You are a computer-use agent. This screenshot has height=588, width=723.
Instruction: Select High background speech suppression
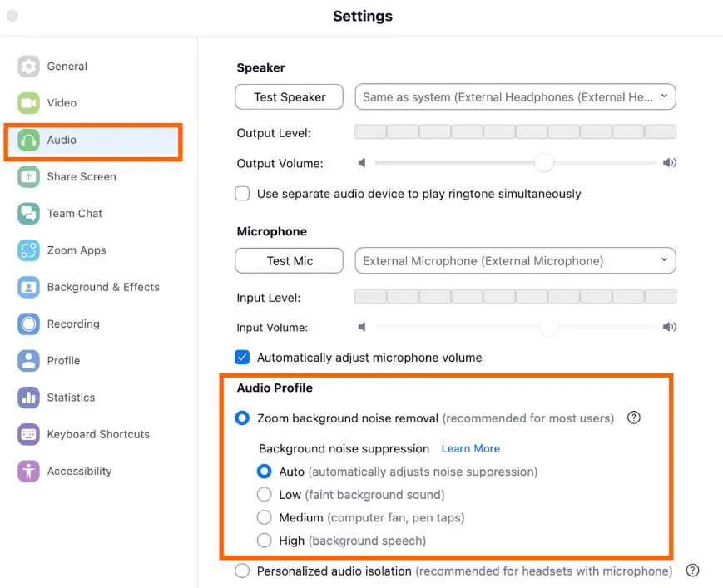pyautogui.click(x=265, y=540)
